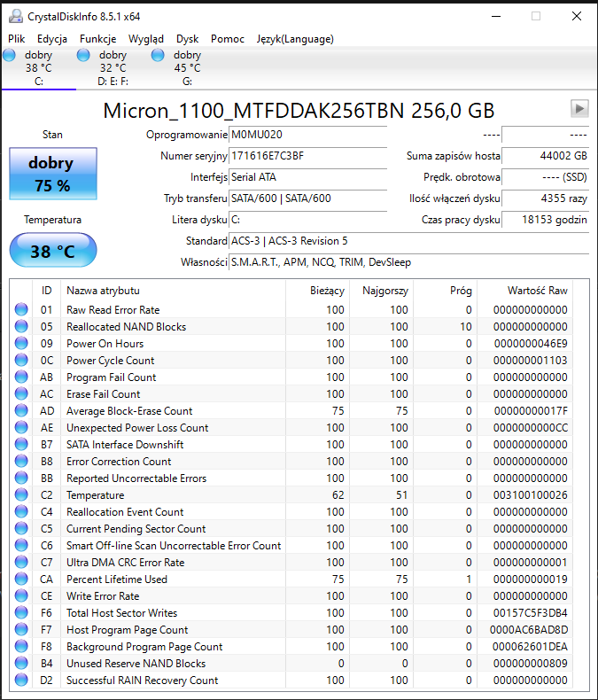Click the Nazwa atrybutu column header
Screen dimensions: 598x700
103,291
